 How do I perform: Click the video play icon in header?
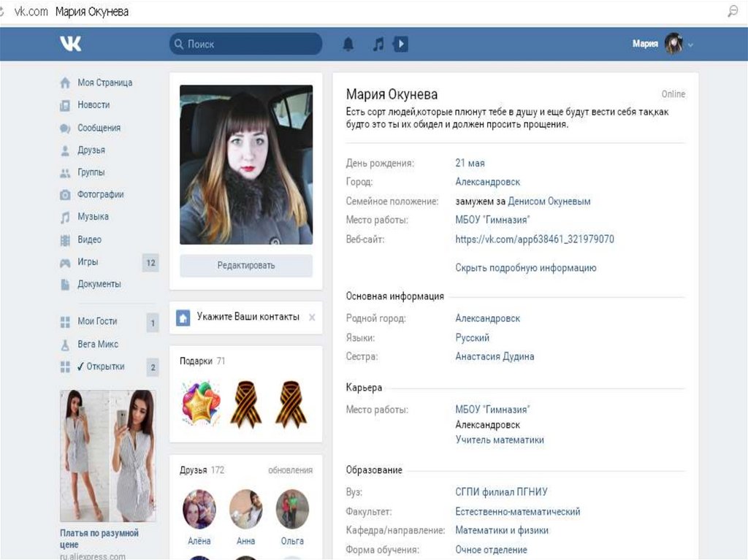tap(400, 45)
